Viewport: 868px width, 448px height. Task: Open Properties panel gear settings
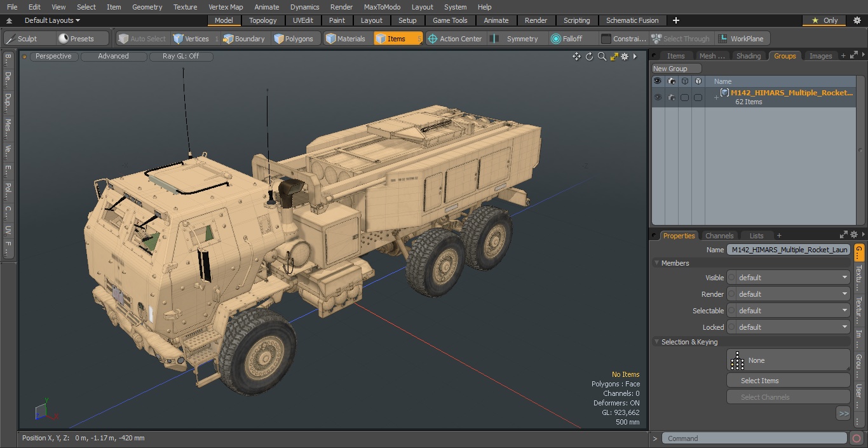click(854, 235)
